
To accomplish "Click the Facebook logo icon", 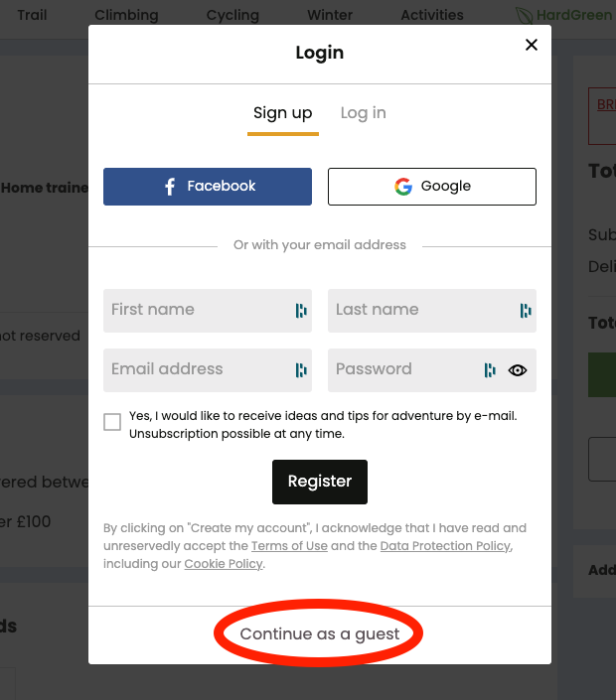I will tap(170, 187).
